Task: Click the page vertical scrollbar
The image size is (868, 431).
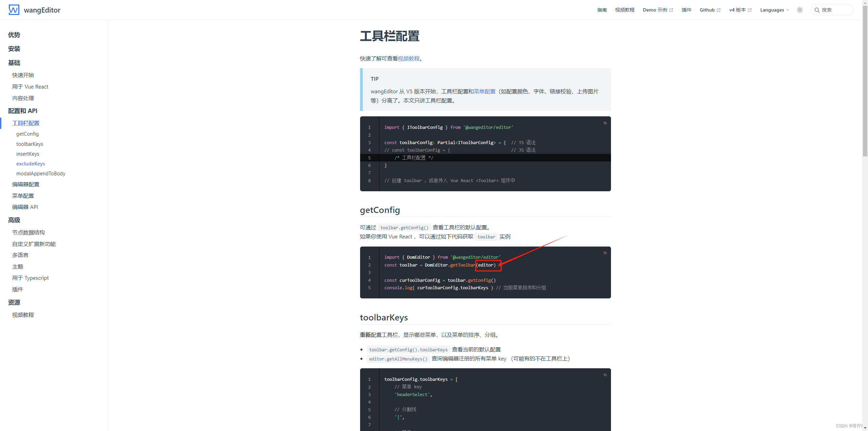Action: [865, 81]
